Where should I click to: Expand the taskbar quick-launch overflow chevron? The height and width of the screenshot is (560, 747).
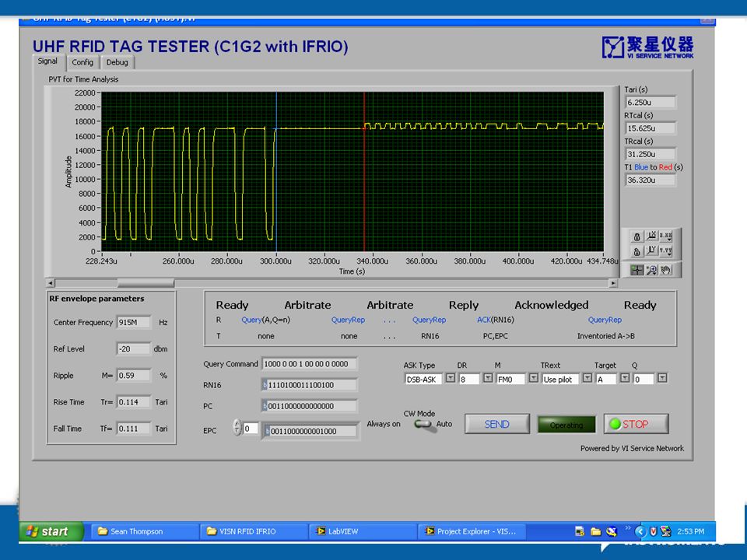point(628,528)
